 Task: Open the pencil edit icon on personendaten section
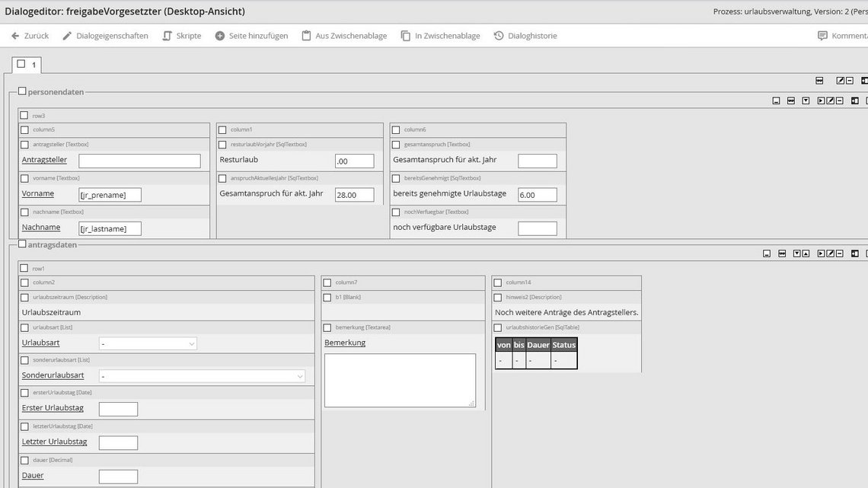[x=831, y=100]
